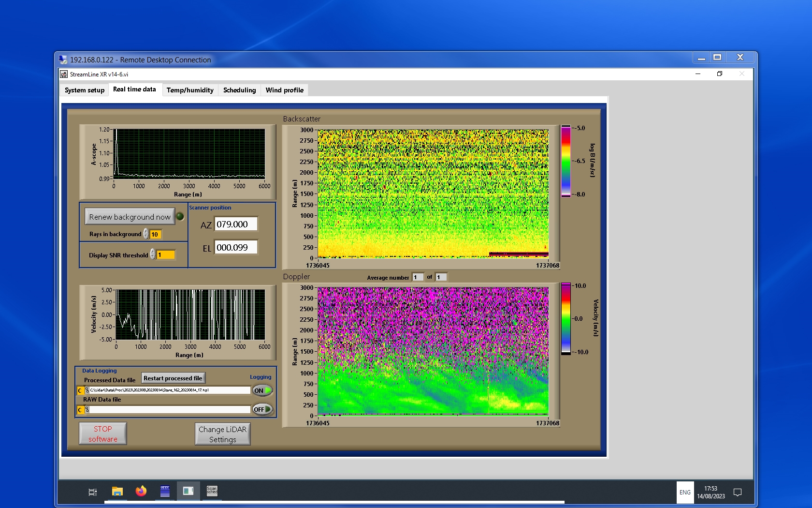Click RAW Data file path browse icon

87,410
